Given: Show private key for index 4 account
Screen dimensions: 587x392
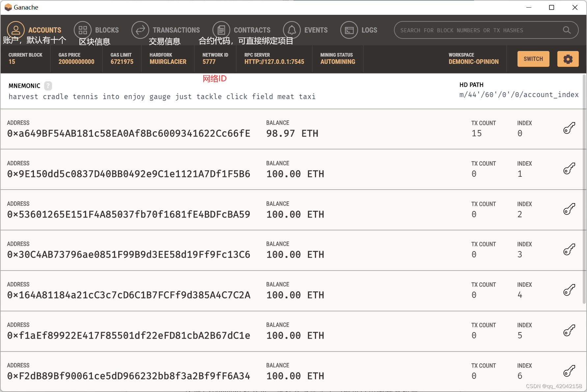Looking at the screenshot, I should pyautogui.click(x=569, y=290).
